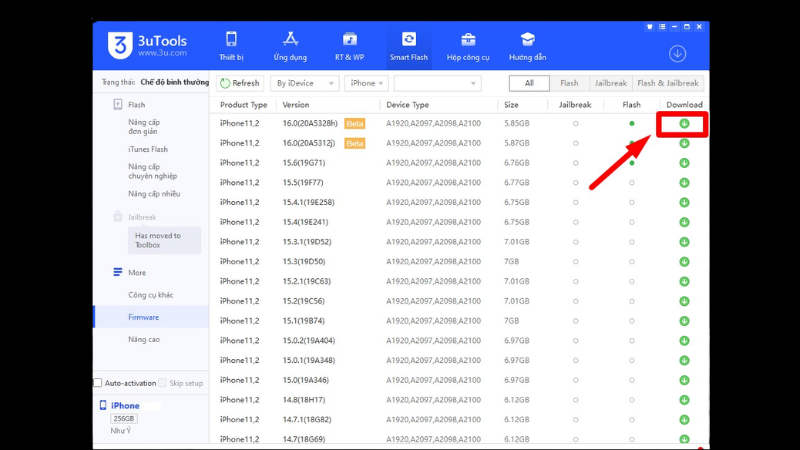
Task: Enable the Auto-activation checkbox
Action: tap(98, 383)
